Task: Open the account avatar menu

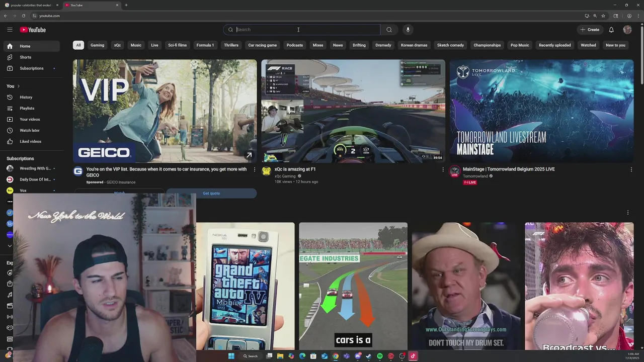Action: click(x=627, y=30)
